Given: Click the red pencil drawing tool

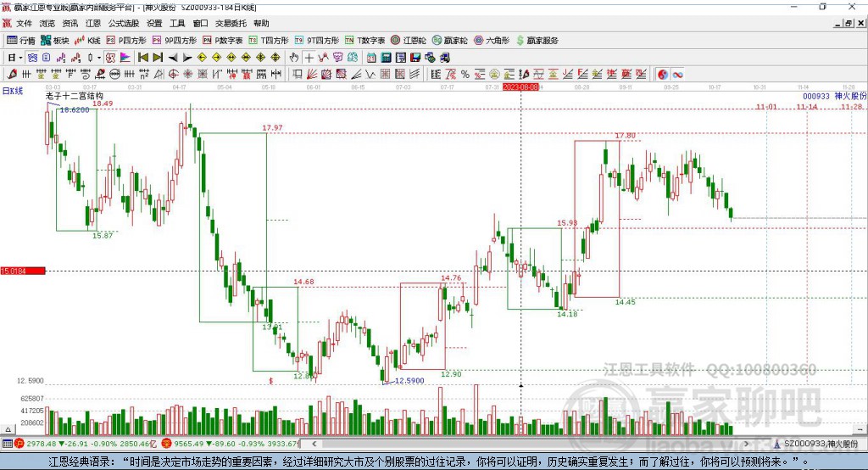Looking at the screenshot, I should tap(12, 75).
